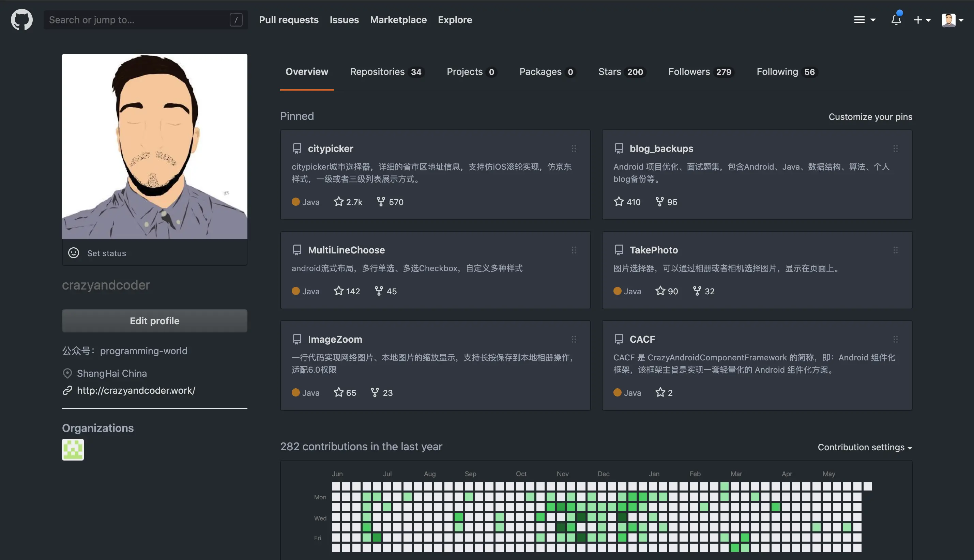Click the organization avatar under Organizations
Screen dimensions: 974x560
point(73,449)
